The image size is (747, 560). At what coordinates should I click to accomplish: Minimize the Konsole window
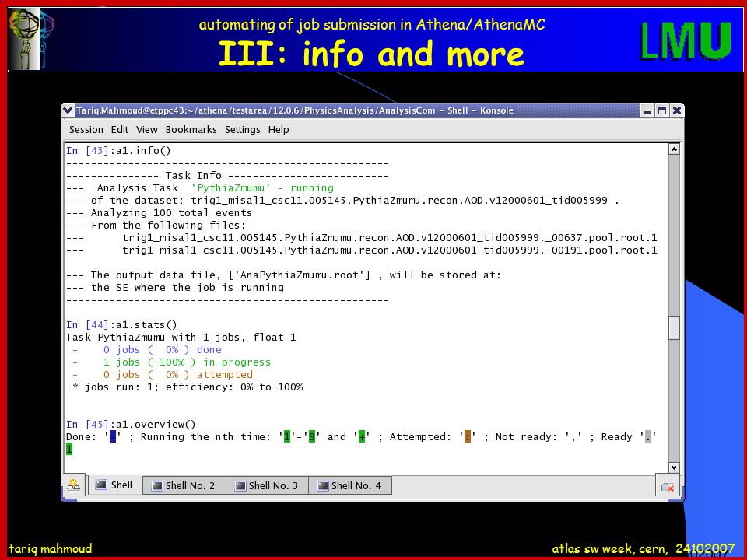(x=647, y=110)
